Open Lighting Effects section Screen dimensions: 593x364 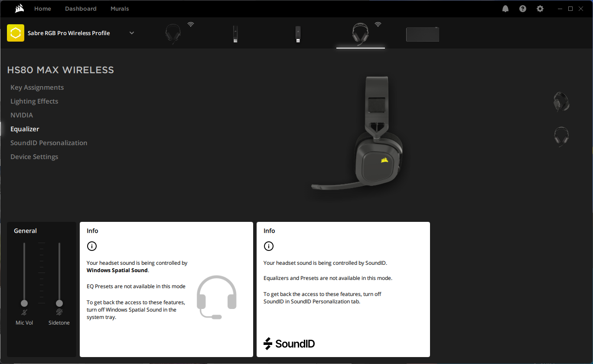click(34, 101)
